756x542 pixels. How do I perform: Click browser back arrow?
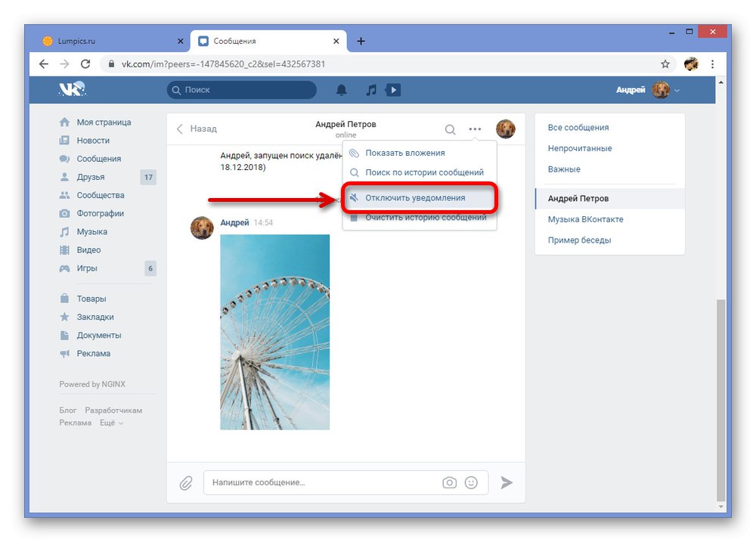[x=43, y=63]
